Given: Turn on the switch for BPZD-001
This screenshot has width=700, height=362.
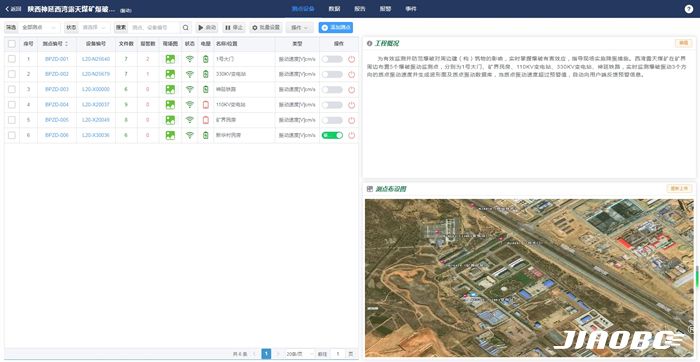Looking at the screenshot, I should click(332, 59).
